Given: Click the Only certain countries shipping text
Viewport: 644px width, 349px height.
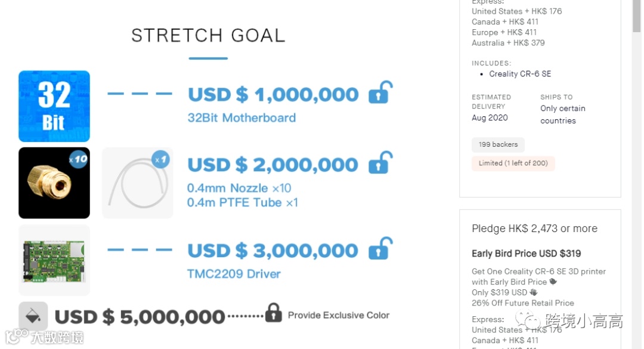Looking at the screenshot, I should point(562,115).
